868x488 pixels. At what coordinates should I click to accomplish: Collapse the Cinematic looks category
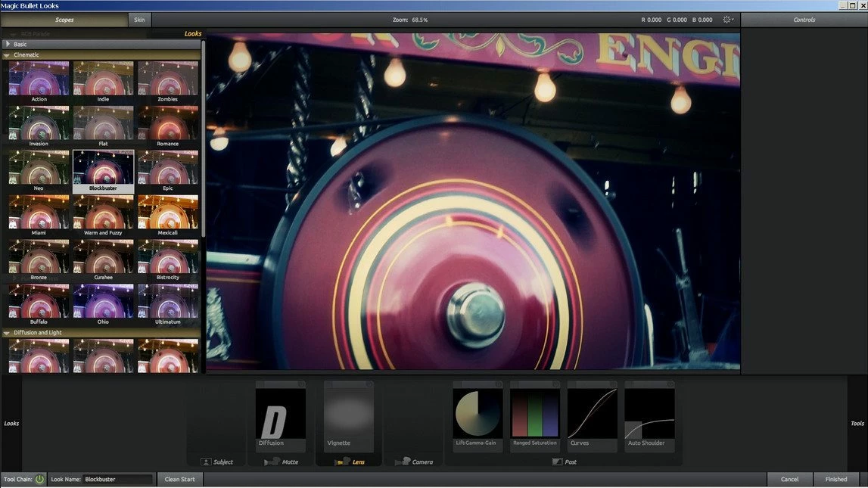click(x=7, y=54)
